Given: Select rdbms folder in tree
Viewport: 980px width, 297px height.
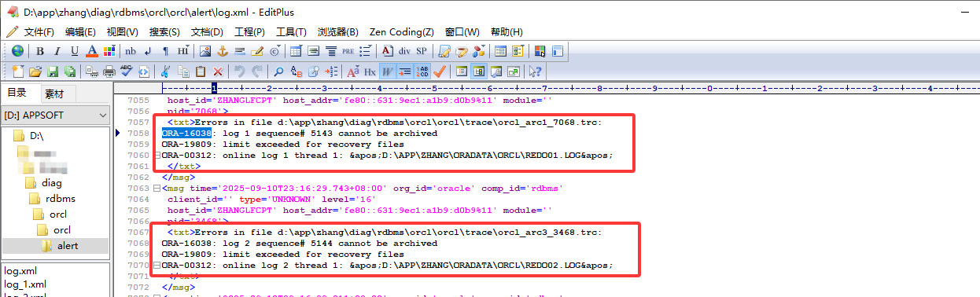Looking at the screenshot, I should 61,199.
